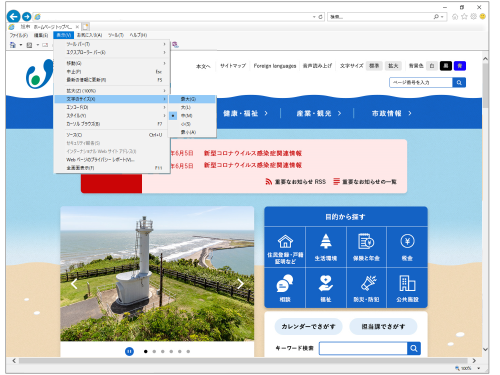Click the browser Back arrow button
Viewport: 500px width, 375px height.
coord(14,16)
